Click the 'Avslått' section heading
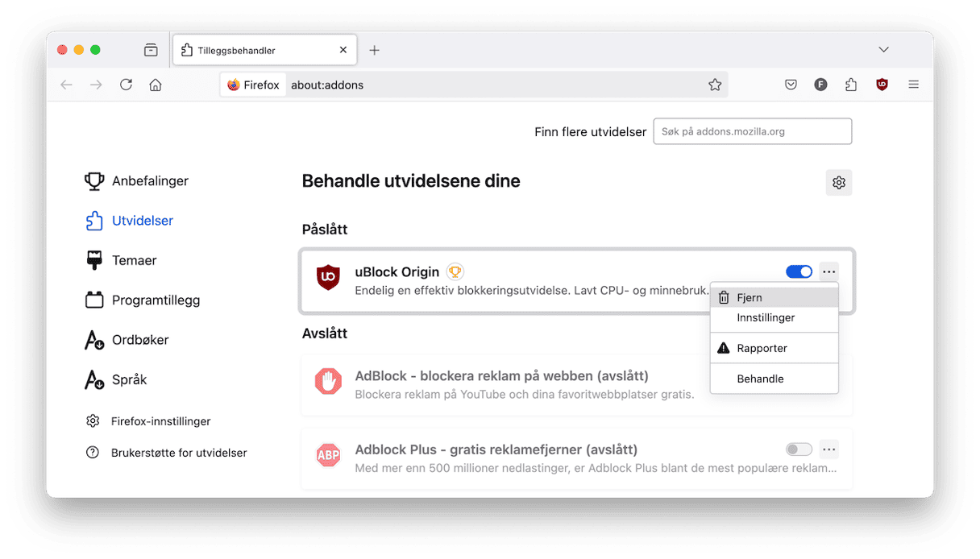The image size is (980, 559). point(325,333)
